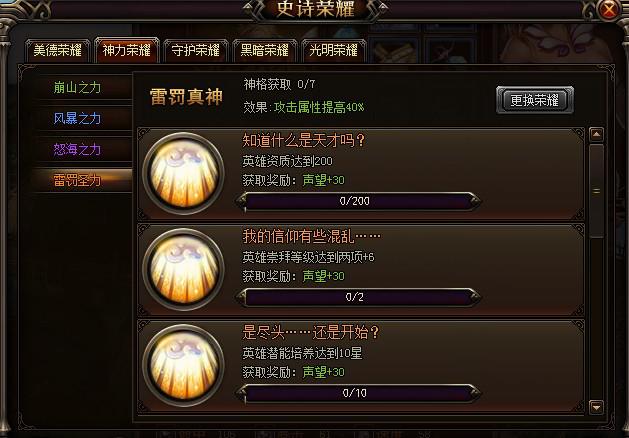Click the 0/10 progress bar

coord(359,393)
